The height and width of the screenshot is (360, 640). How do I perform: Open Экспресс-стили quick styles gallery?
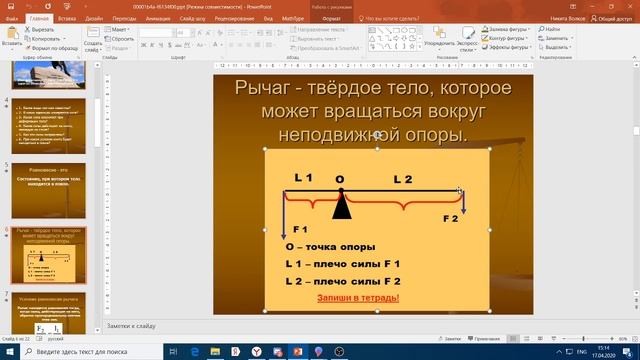tap(468, 39)
